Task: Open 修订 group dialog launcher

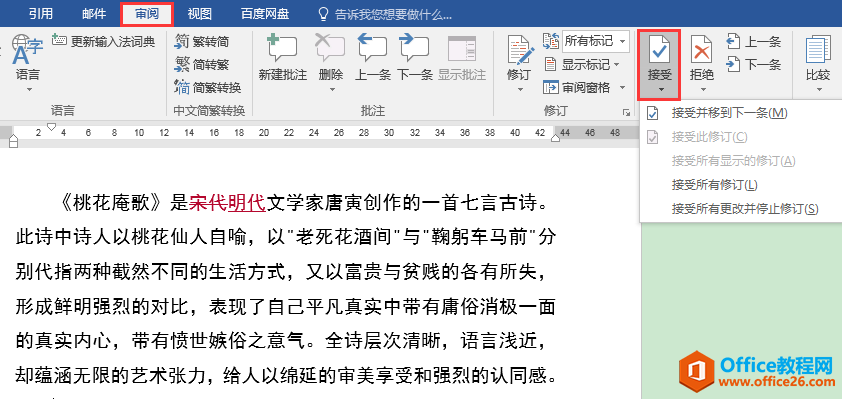Action: pyautogui.click(x=626, y=112)
